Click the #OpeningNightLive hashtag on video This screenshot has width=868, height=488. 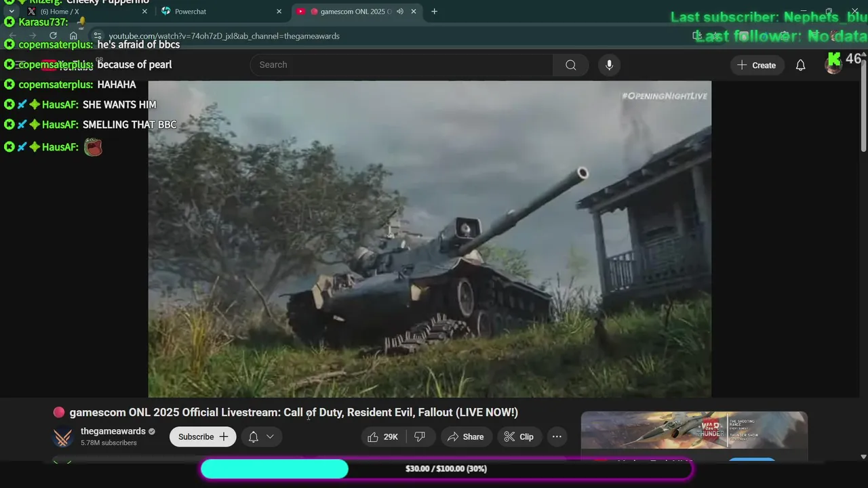[665, 96]
